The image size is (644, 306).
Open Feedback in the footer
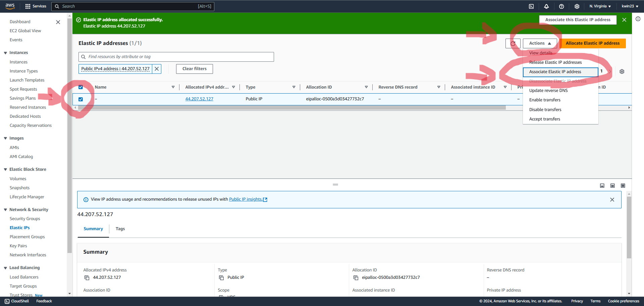[x=44, y=301]
